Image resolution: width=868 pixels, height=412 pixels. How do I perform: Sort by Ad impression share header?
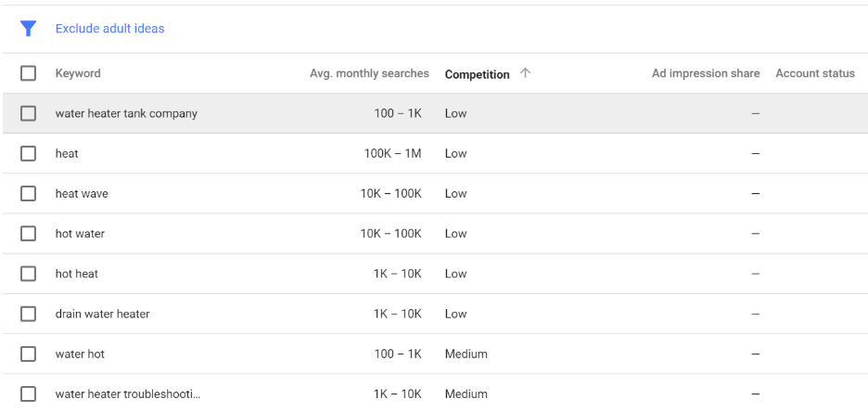coord(706,73)
